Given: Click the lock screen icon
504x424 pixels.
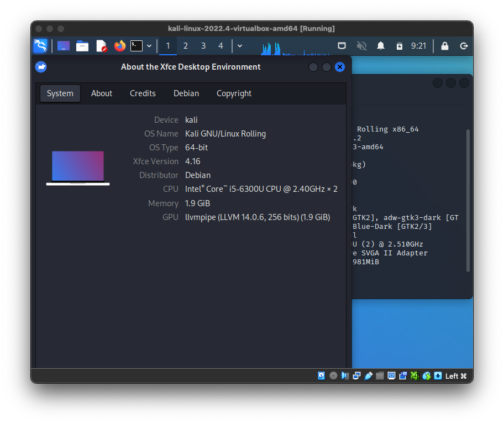Looking at the screenshot, I should tap(445, 46).
